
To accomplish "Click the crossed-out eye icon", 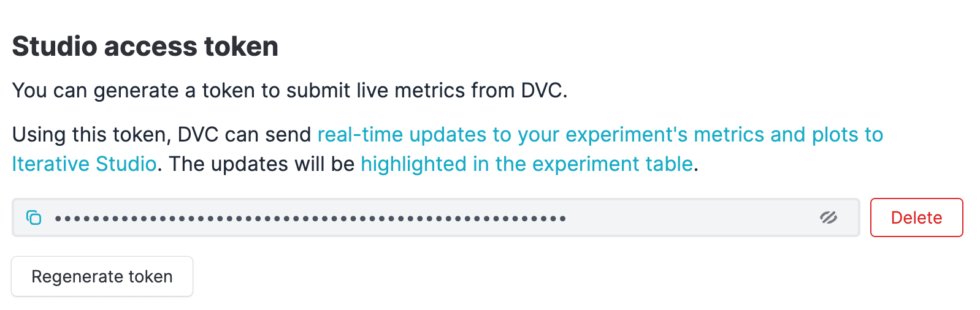I will point(829,217).
